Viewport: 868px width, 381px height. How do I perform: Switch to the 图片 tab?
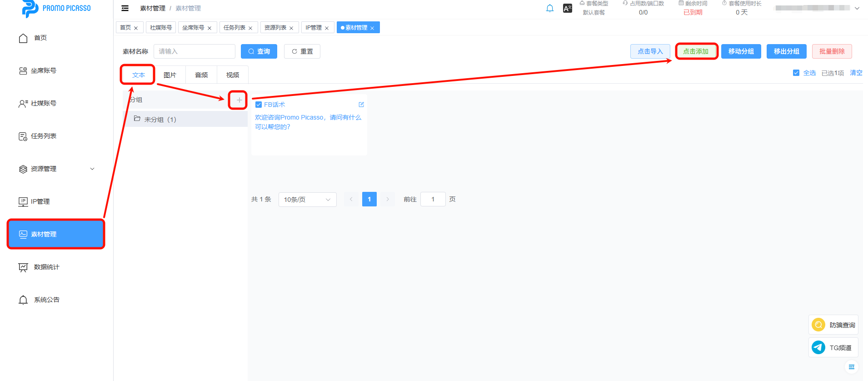click(170, 75)
